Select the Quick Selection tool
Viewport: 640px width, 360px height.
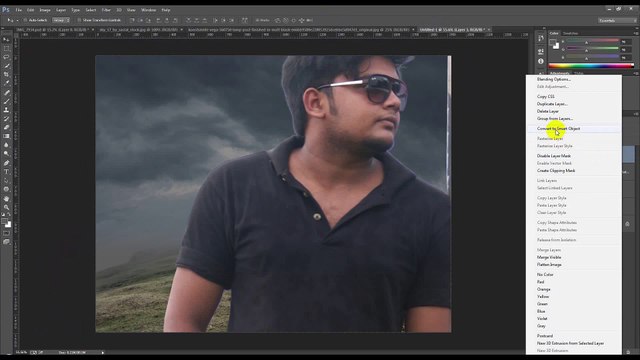(6, 66)
